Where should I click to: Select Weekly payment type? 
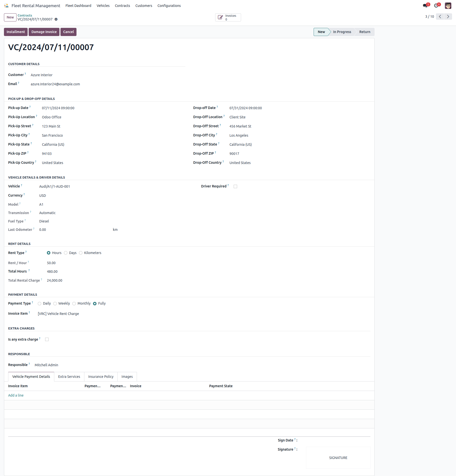tap(55, 304)
